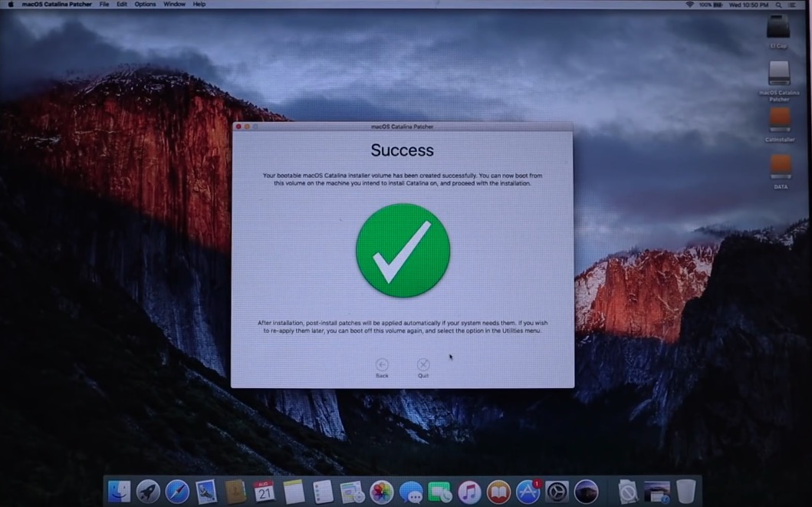Select the CatInstaller orange drive icon
This screenshot has height=507, width=812.
point(779,120)
